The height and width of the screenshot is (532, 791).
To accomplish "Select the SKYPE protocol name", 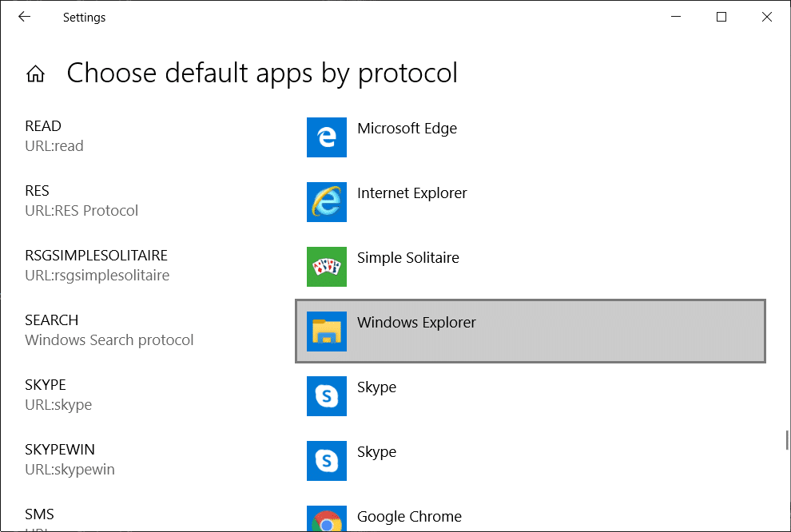I will tap(46, 385).
